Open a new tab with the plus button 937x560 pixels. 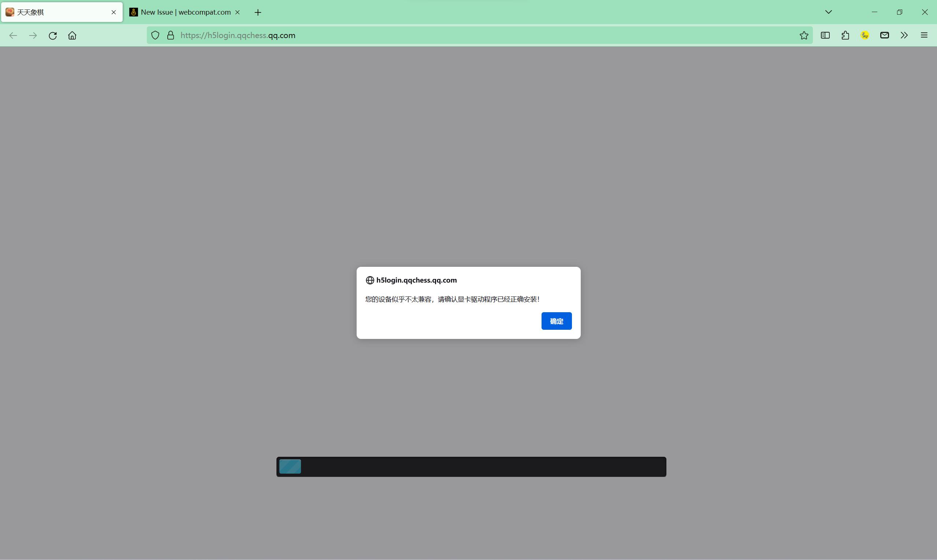[x=257, y=12]
